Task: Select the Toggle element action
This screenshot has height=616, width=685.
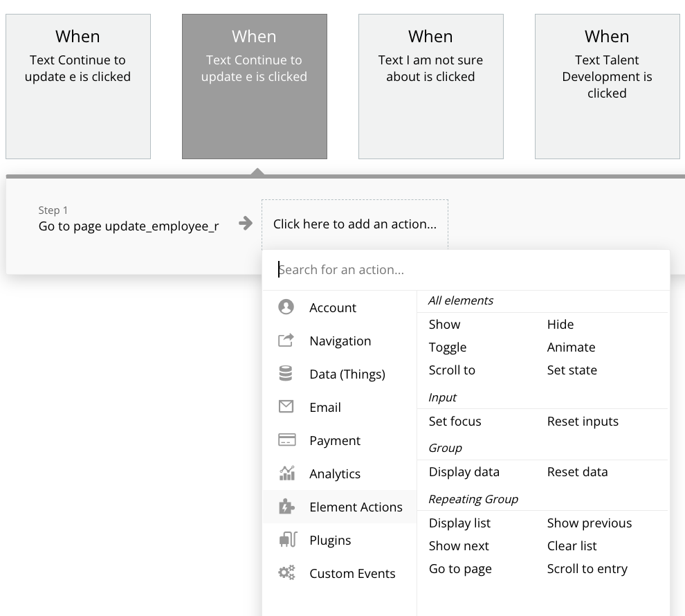Action: [x=448, y=347]
